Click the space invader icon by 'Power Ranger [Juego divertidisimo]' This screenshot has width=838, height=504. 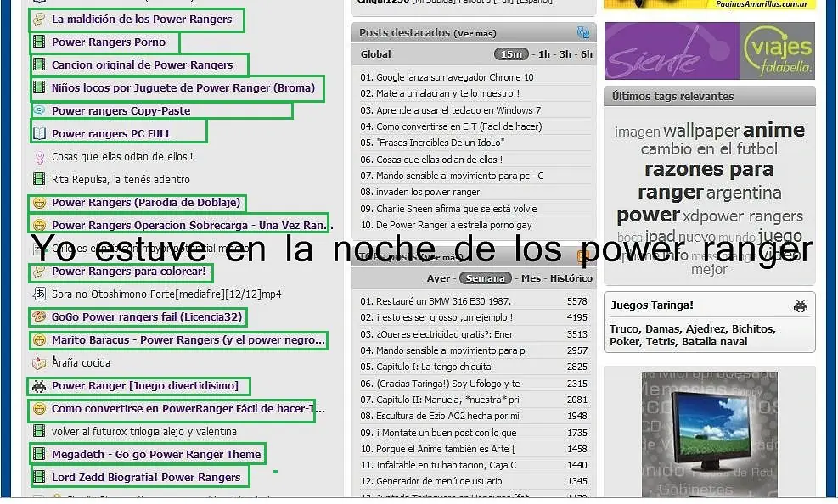[39, 385]
